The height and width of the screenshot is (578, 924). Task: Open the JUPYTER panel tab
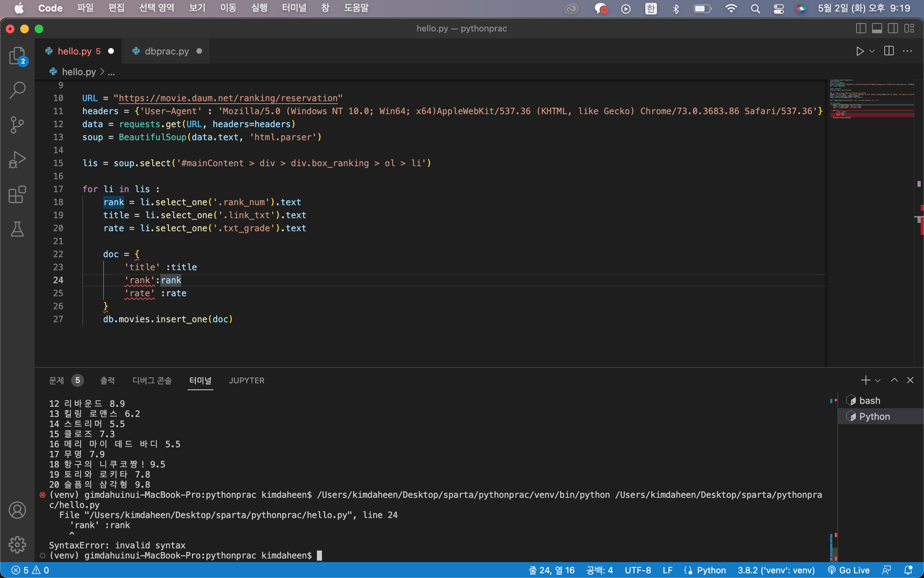[x=247, y=380]
